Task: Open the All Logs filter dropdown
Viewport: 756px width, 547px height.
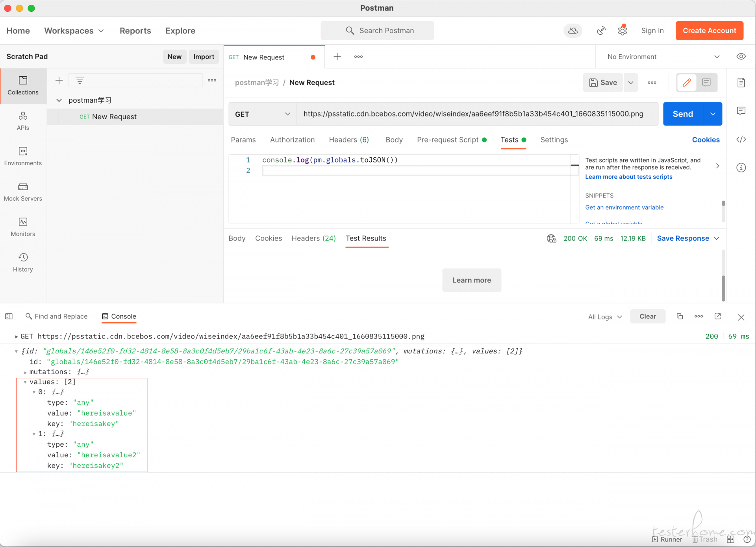Action: point(605,317)
